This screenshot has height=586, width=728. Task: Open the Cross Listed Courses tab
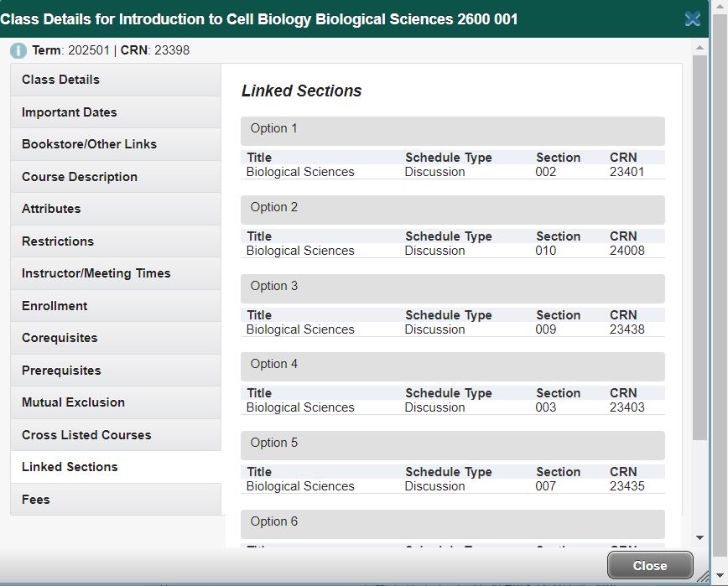point(116,435)
